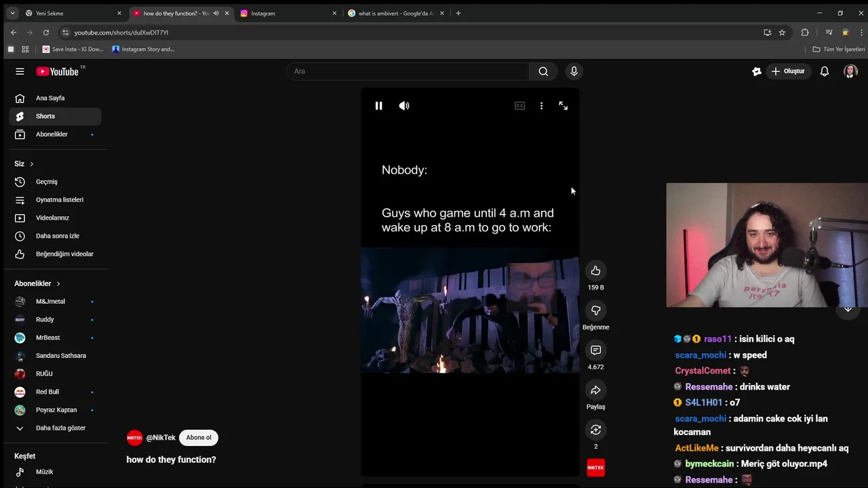
Task: Pause the Shorts video
Action: point(378,106)
